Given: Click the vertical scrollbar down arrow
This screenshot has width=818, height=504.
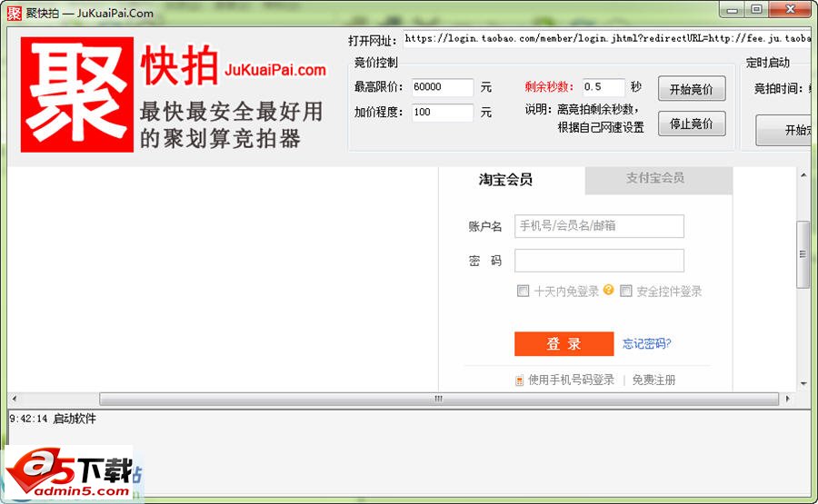Looking at the screenshot, I should pyautogui.click(x=803, y=383).
